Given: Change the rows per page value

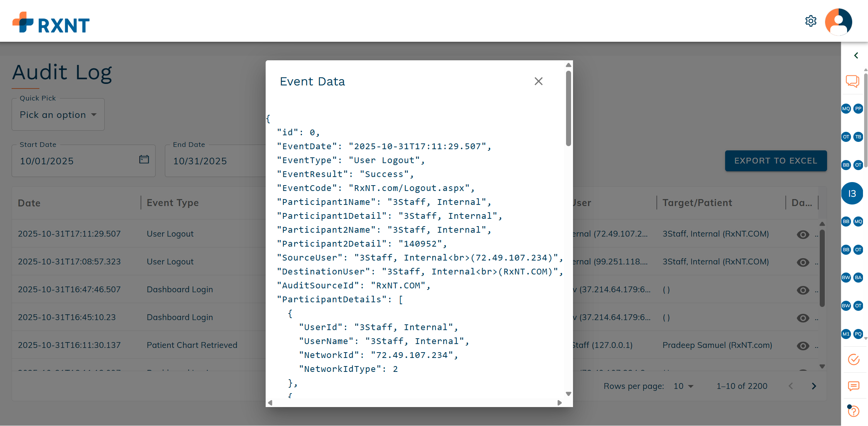Looking at the screenshot, I should click(683, 386).
